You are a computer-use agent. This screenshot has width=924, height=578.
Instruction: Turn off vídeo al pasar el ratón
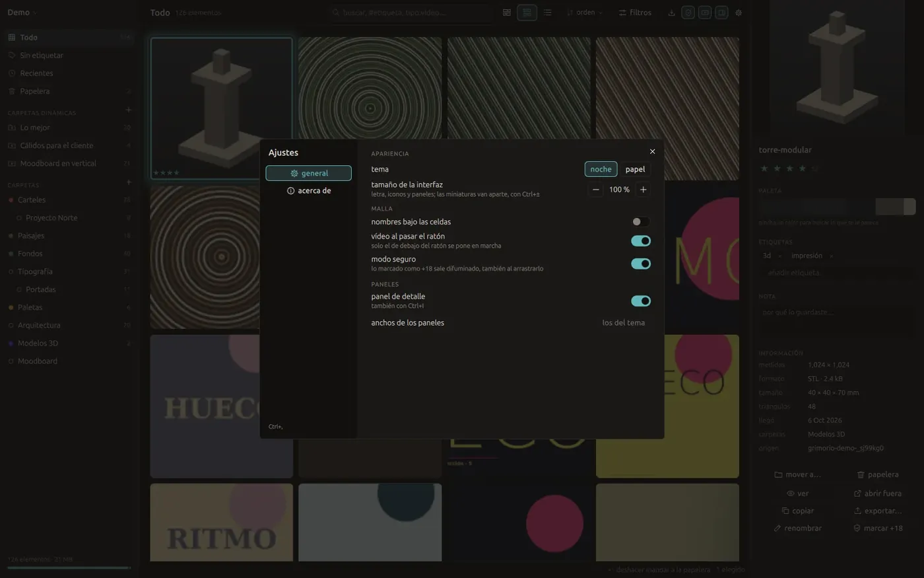pos(640,241)
